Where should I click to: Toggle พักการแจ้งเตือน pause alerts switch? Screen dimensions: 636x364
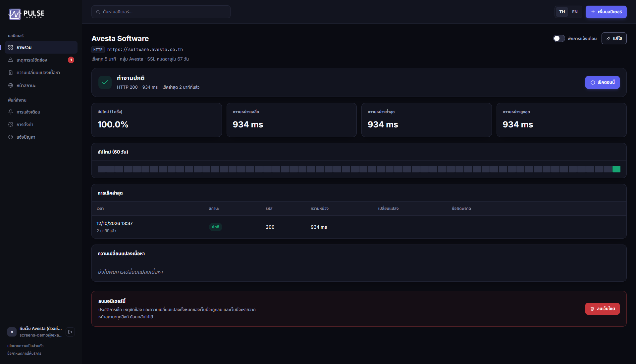[559, 38]
